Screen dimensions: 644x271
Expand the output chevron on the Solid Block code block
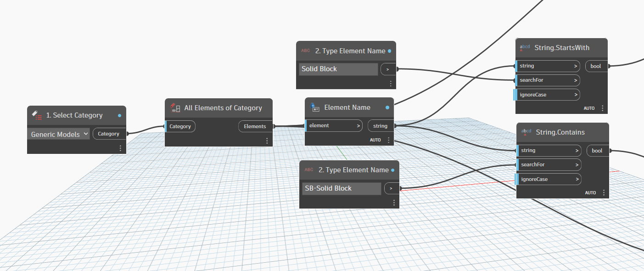click(388, 68)
